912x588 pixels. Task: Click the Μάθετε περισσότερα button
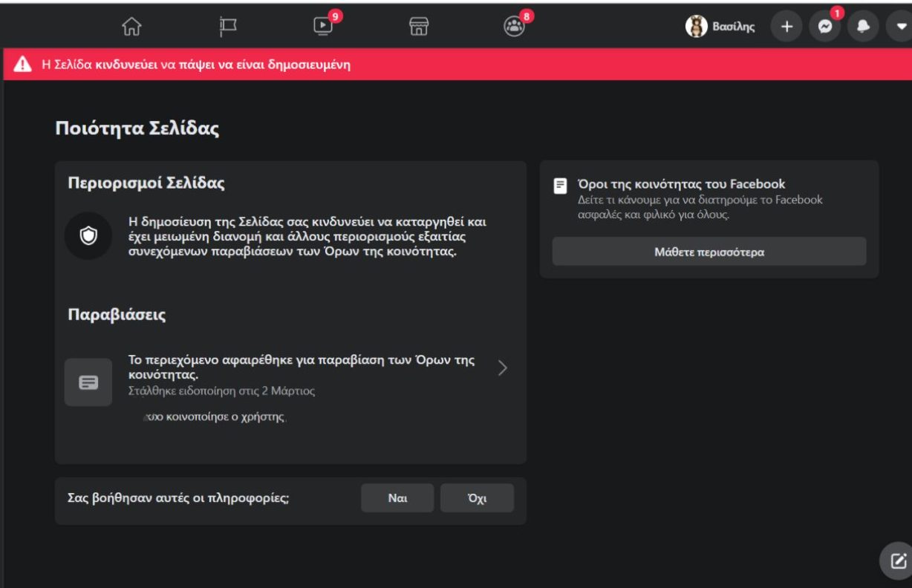point(709,252)
